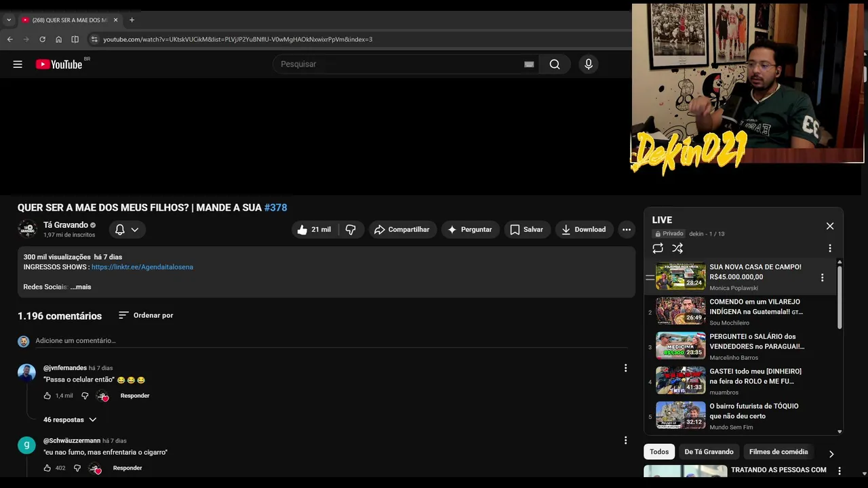Toggle playlist loop (repeat) icon
This screenshot has width=868, height=488.
coord(658,249)
